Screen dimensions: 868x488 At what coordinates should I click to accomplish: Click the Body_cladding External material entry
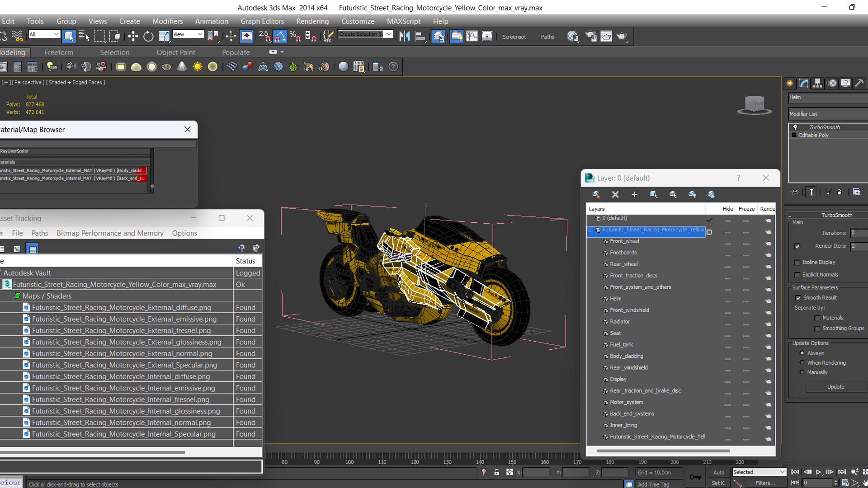tap(73, 170)
